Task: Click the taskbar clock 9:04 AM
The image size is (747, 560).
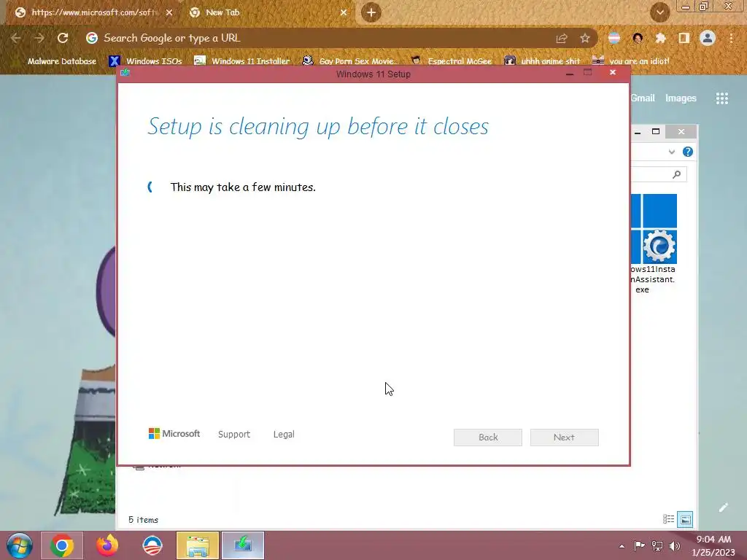Action: click(x=713, y=539)
